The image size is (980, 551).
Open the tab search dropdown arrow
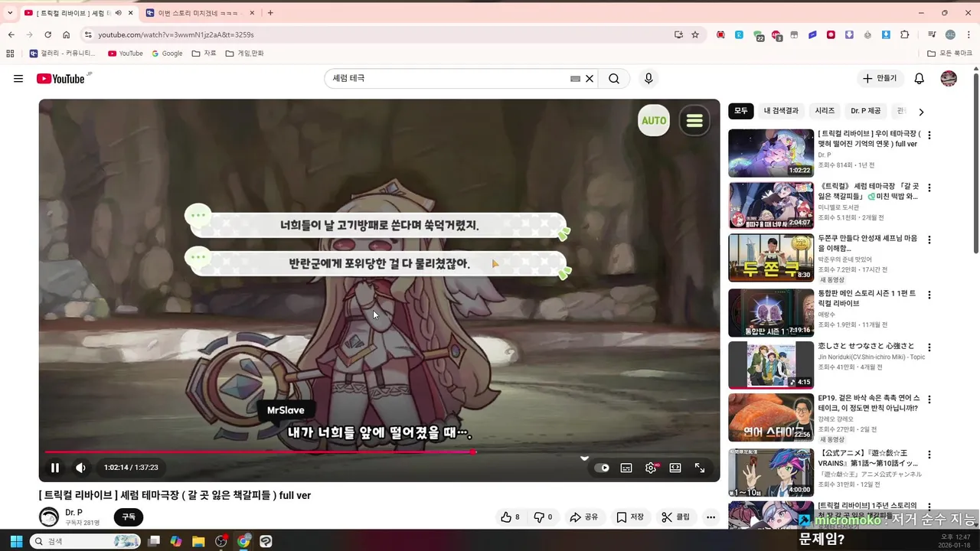click(x=10, y=13)
